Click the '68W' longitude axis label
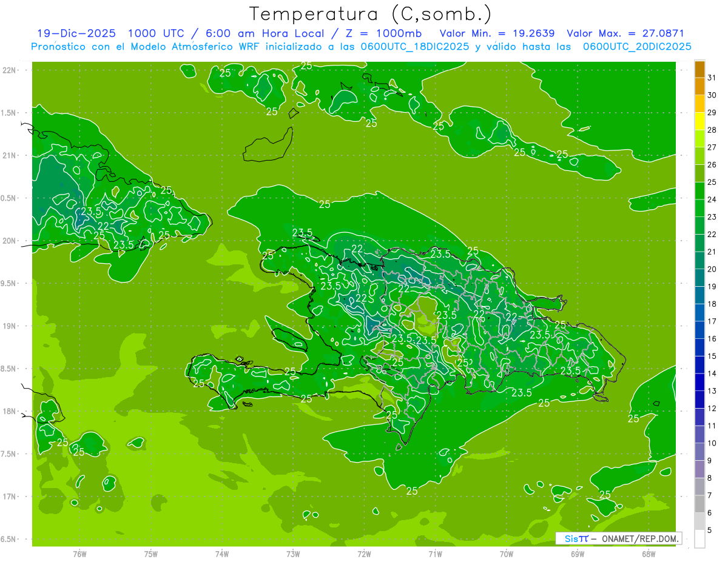The width and height of the screenshot is (728, 562). (649, 554)
